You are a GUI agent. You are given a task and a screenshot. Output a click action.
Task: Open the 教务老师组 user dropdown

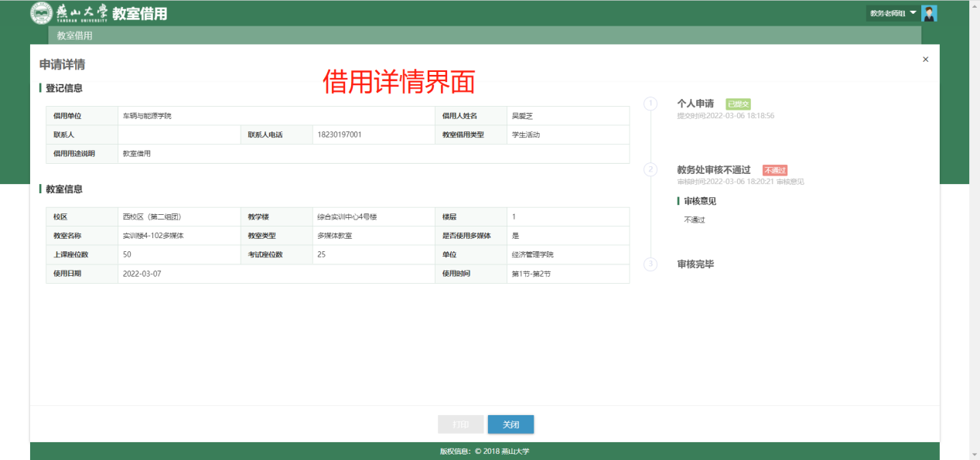click(887, 13)
